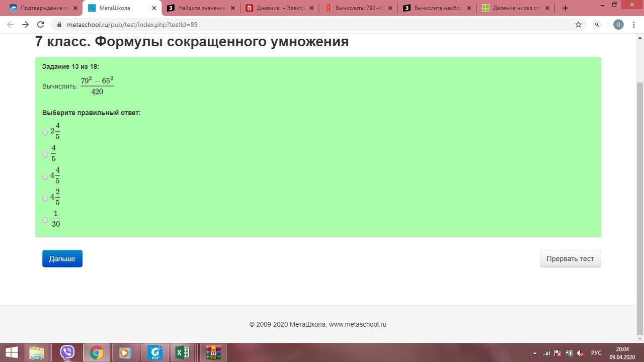Click the page vertical scrollbar

[640, 201]
